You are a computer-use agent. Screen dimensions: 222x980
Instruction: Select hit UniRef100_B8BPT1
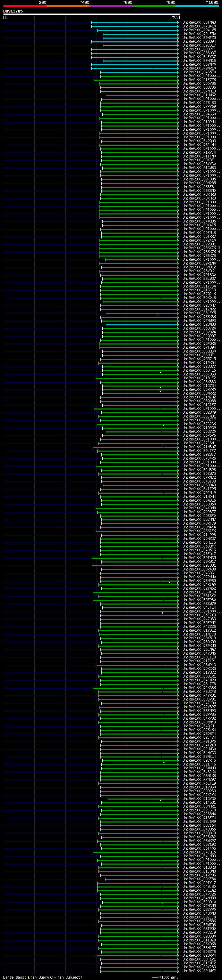tap(199, 49)
